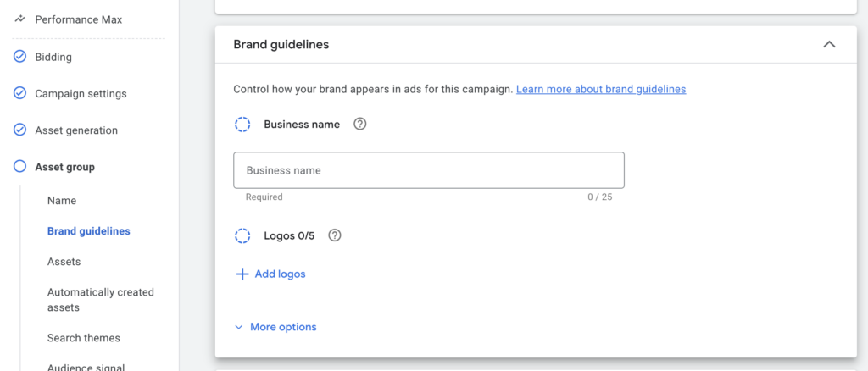Collapse the Brand guidelines panel

829,44
